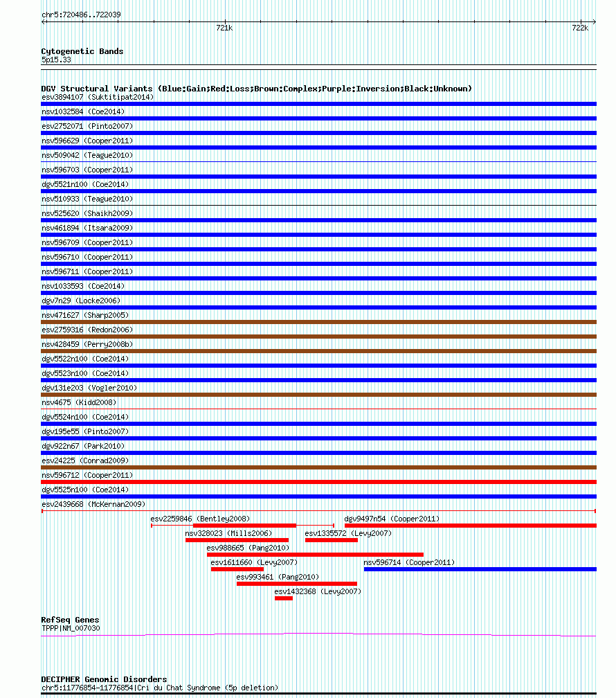Image resolution: width=616 pixels, height=698 pixels.
Task: Select nsv596710 (Cooper2011) entry
Action: tap(87, 258)
